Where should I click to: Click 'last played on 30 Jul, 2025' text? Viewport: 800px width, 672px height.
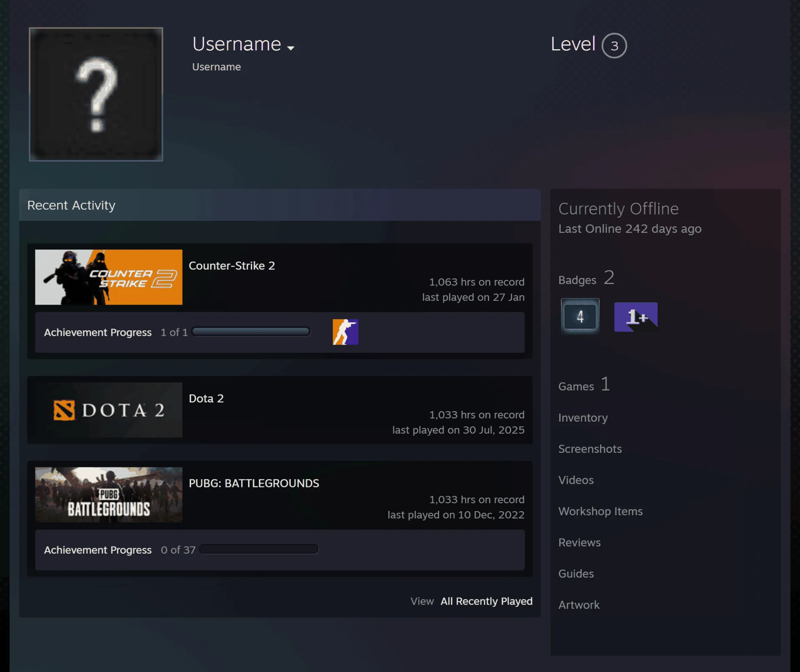click(x=458, y=430)
